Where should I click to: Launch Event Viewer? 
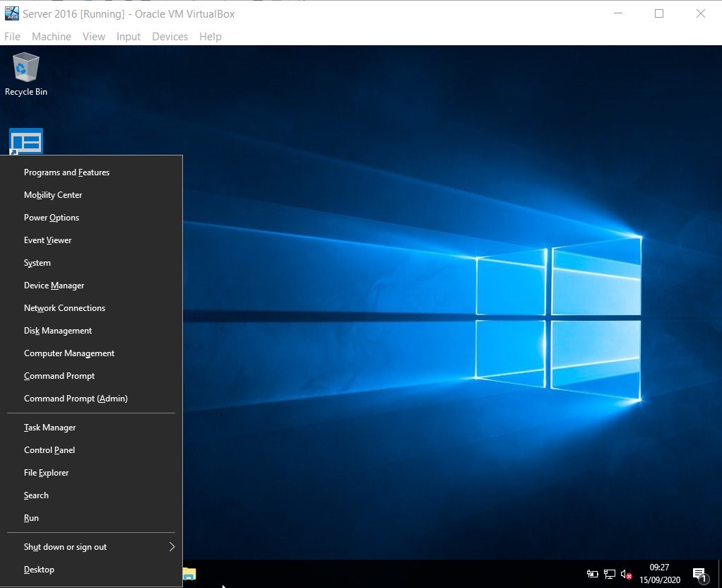click(x=91, y=240)
